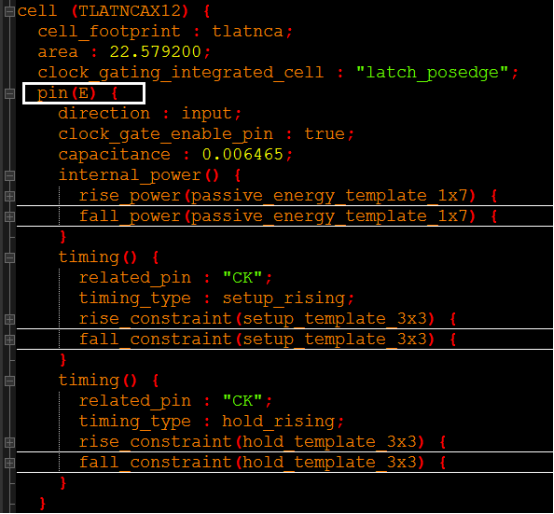Click the string "latch_posedge"
The image size is (554, 514).
432,73
